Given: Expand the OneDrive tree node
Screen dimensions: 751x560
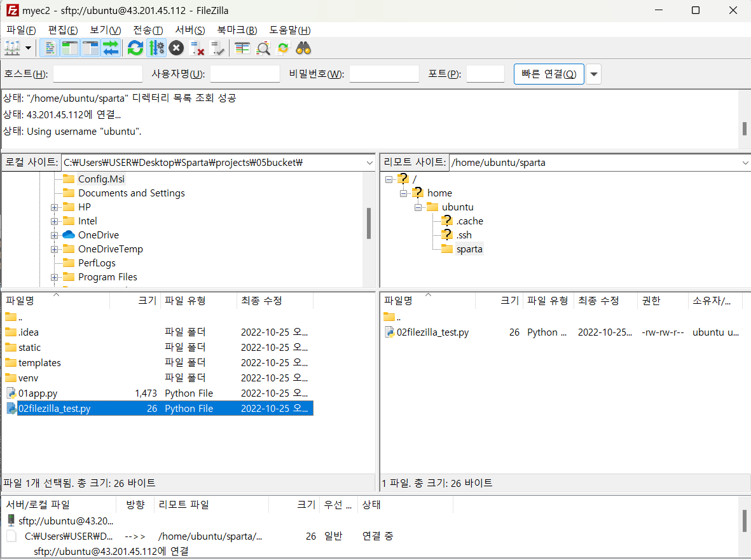Looking at the screenshot, I should [x=54, y=235].
